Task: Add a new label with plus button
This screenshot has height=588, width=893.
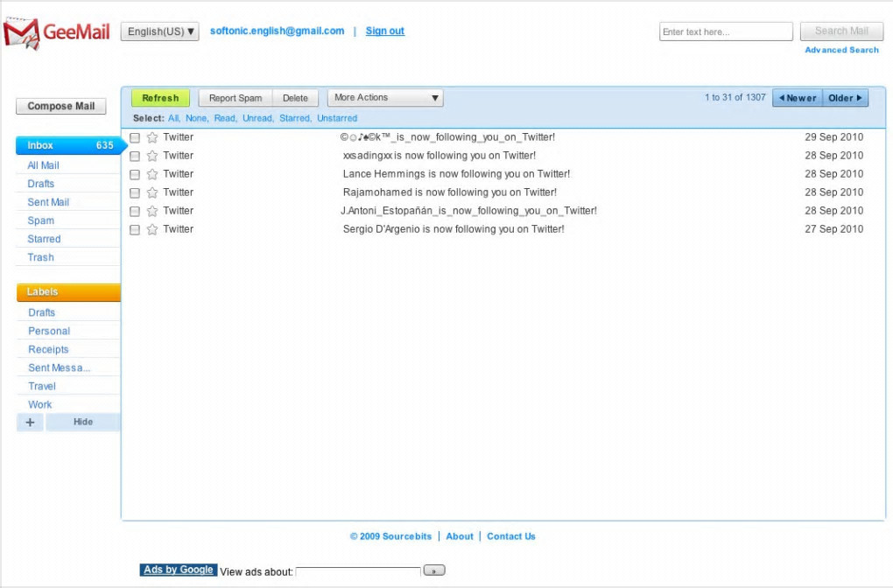Action: (30, 423)
